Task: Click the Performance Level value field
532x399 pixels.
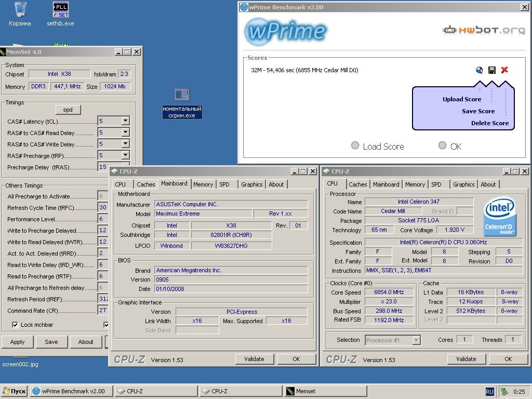Action: [103, 219]
